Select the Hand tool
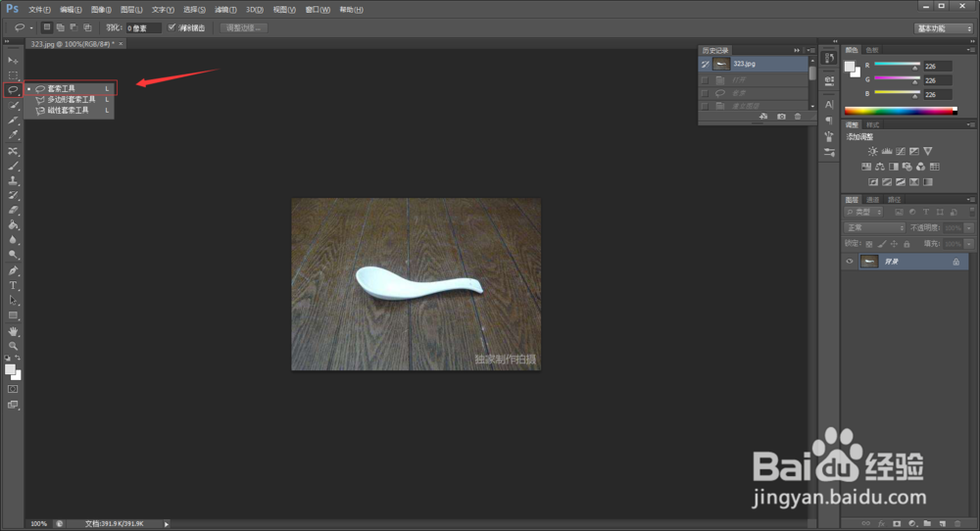The image size is (980, 531). click(x=13, y=331)
